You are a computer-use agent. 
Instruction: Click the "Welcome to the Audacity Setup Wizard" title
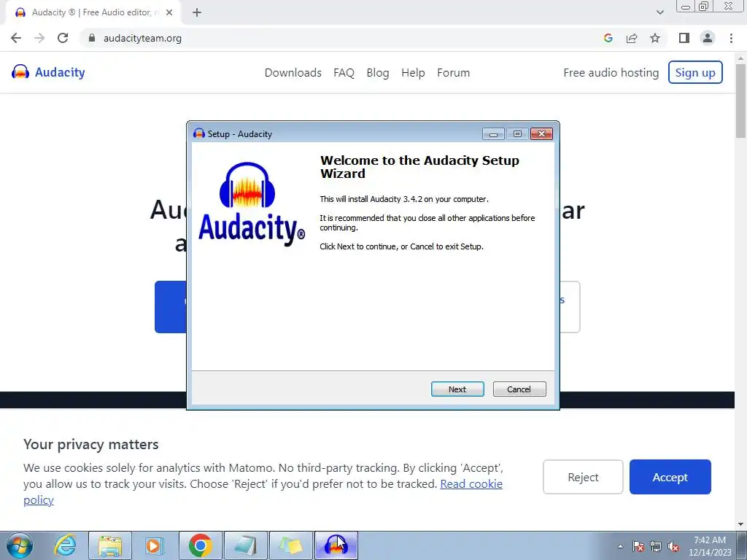pyautogui.click(x=419, y=167)
